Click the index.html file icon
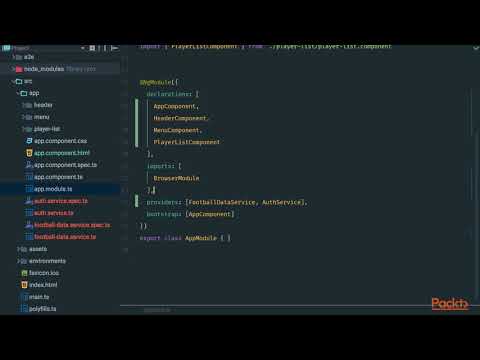The height and width of the screenshot is (360, 480). [x=24, y=285]
